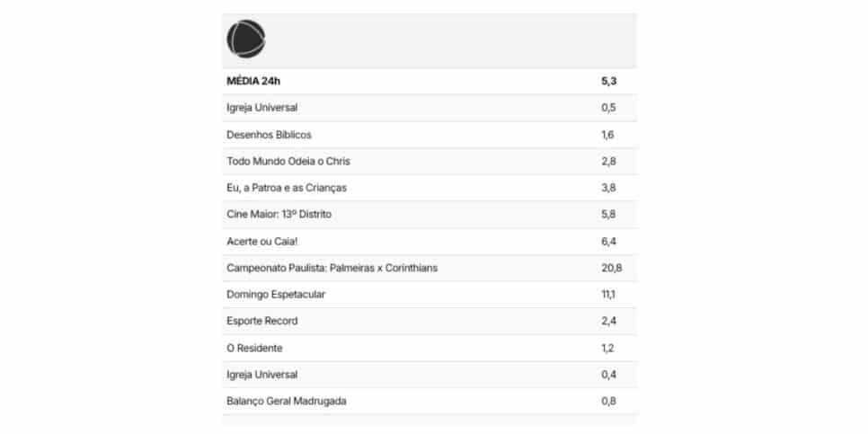Screen dimensions: 868x434
Task: Click the 2,4 rating value
Action: 609,321
